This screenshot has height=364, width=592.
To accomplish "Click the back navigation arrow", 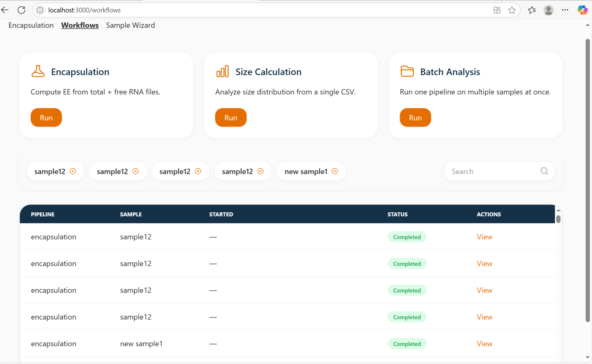I will point(5,10).
